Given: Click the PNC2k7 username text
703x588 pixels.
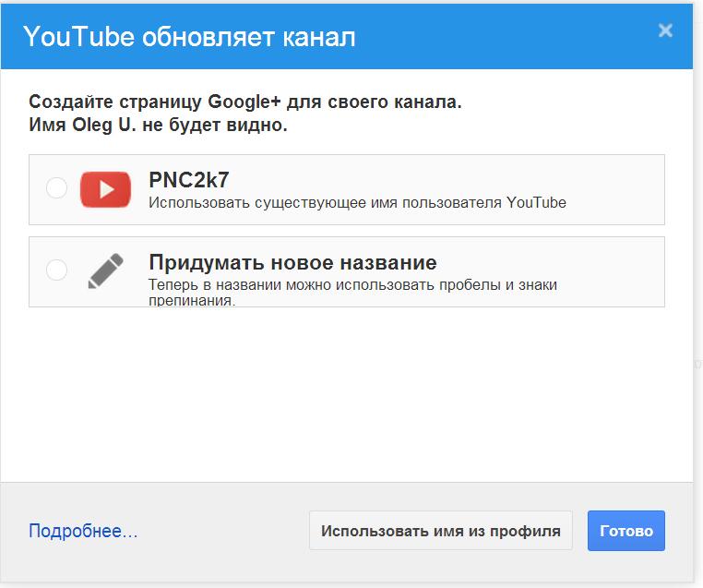Looking at the screenshot, I should [x=189, y=180].
